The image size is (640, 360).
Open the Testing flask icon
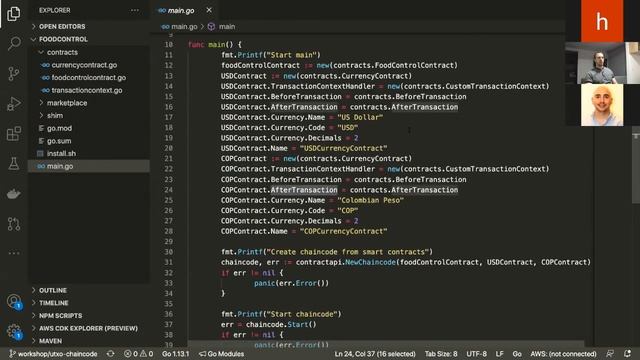(13, 164)
